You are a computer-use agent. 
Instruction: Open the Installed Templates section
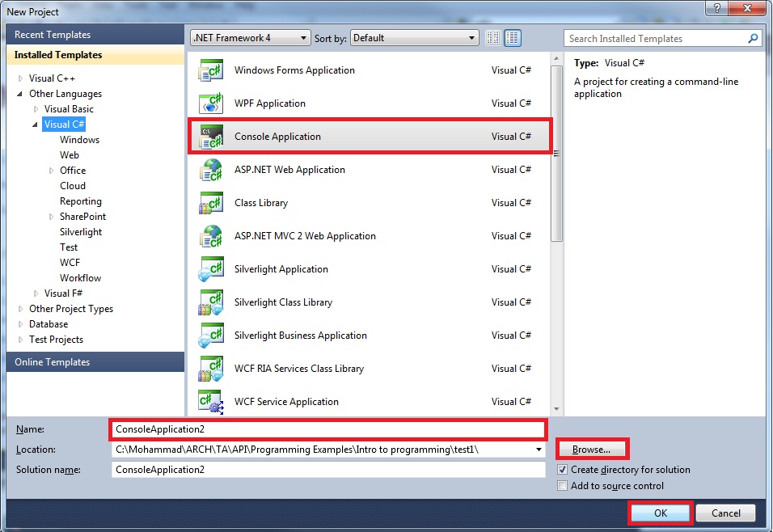pyautogui.click(x=95, y=55)
